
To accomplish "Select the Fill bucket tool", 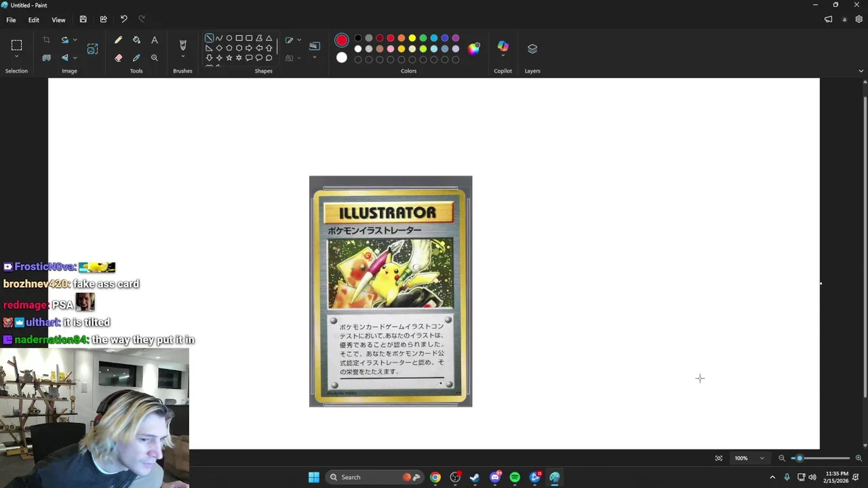I will (136, 40).
